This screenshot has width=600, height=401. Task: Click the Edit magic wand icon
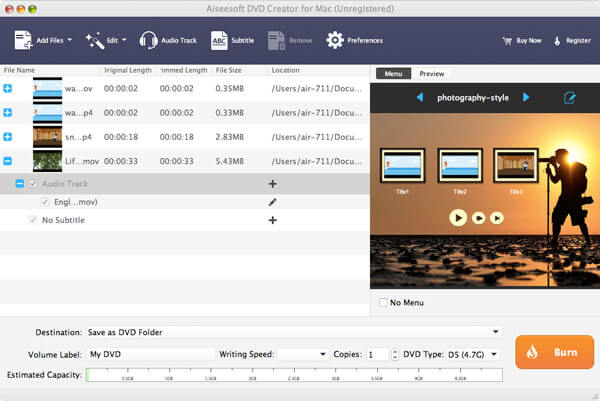95,41
